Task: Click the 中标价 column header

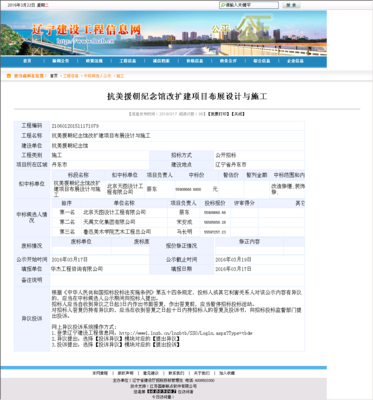Action: 196,175
